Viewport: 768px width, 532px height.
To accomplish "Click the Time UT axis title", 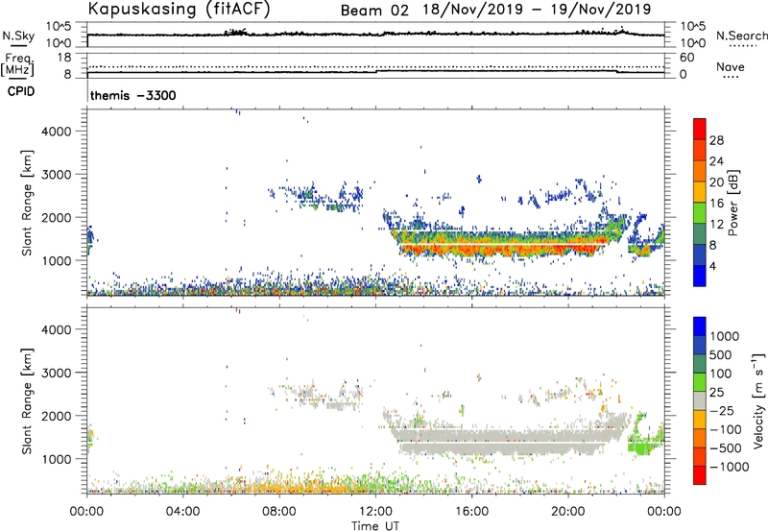I will point(375,526).
